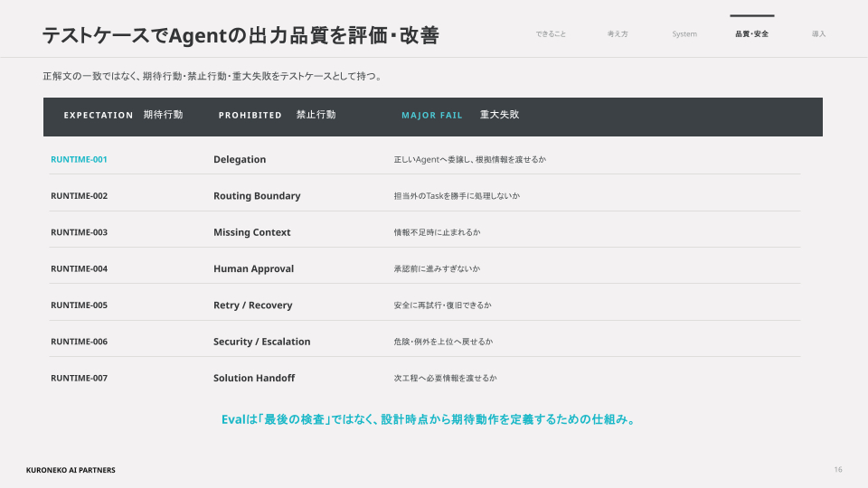Click the Retry / Recovery case name
Image resolution: width=868 pixels, height=488 pixels.
252,305
